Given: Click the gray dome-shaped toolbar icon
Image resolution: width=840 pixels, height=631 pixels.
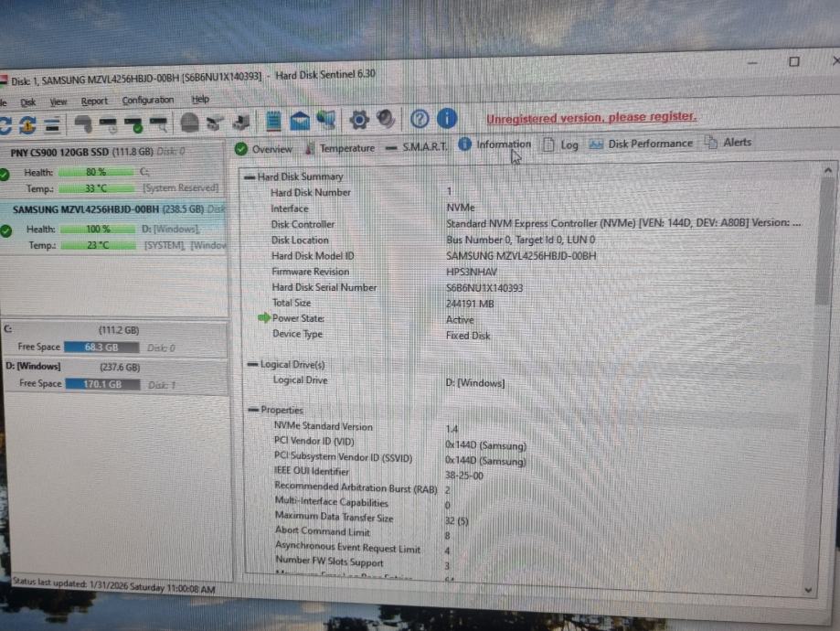Looking at the screenshot, I should [189, 123].
